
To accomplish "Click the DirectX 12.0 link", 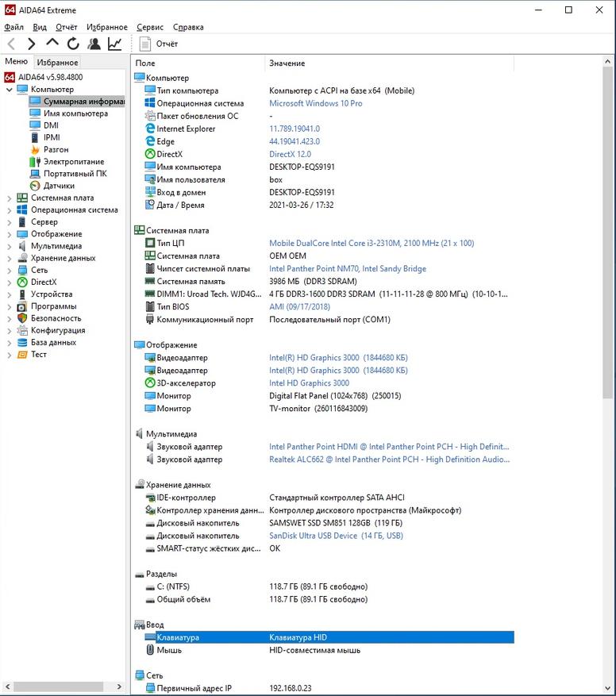I will (x=290, y=154).
